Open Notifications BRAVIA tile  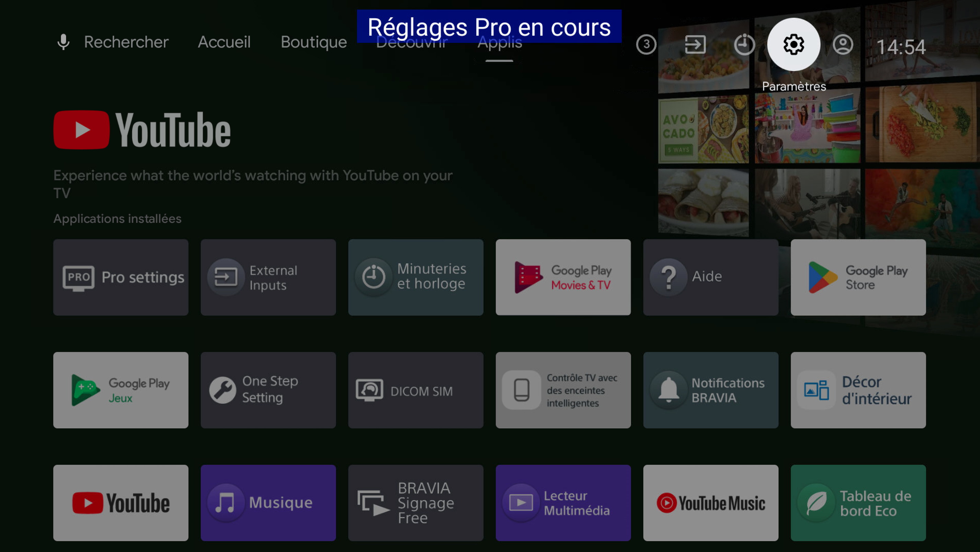(x=711, y=390)
